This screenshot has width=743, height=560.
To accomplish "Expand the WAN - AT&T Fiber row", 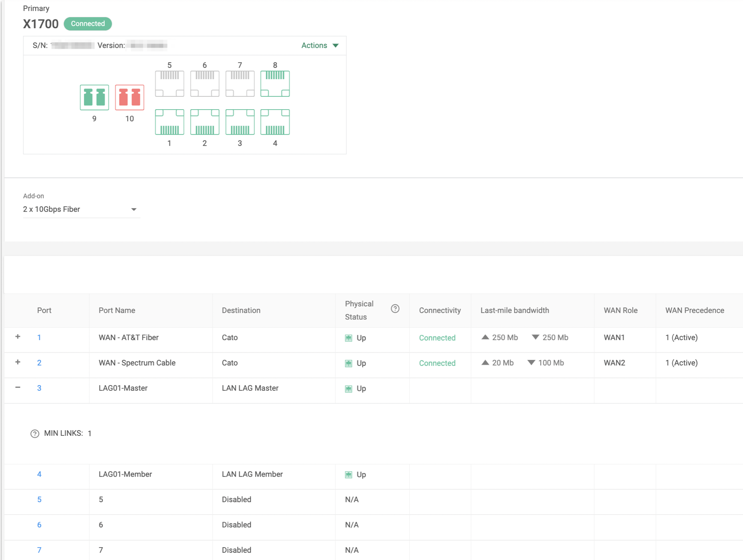I will [17, 337].
